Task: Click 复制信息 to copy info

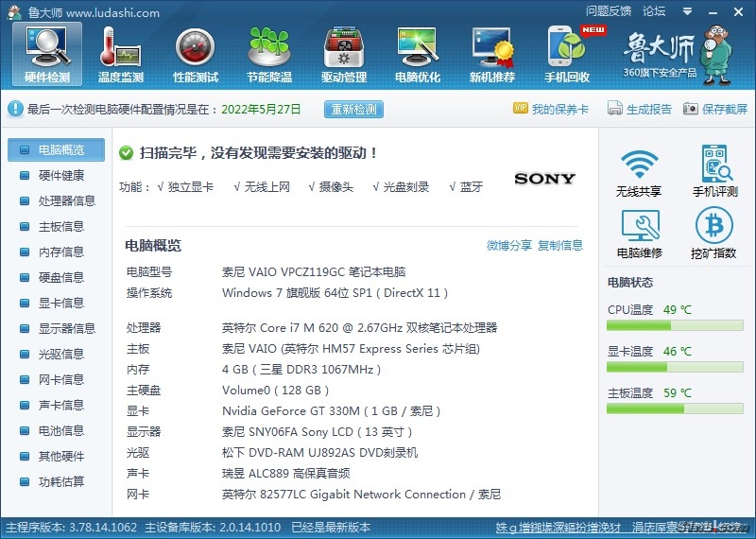Action: (560, 245)
